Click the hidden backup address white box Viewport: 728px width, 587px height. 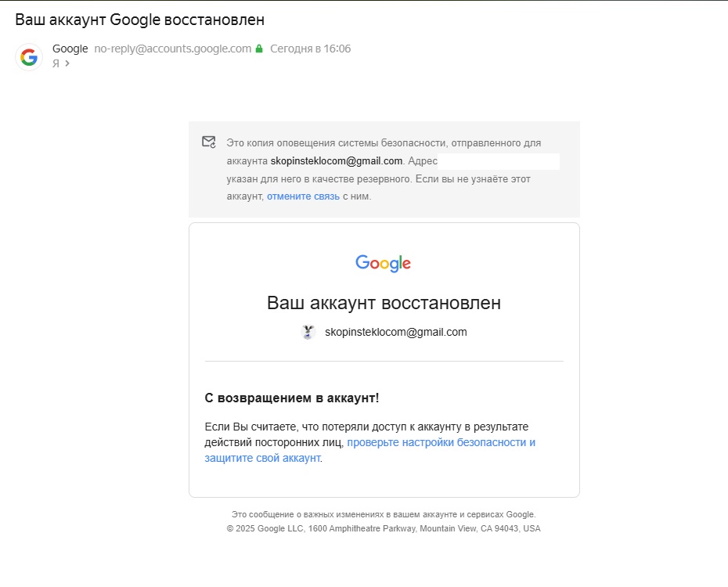pyautogui.click(x=499, y=161)
